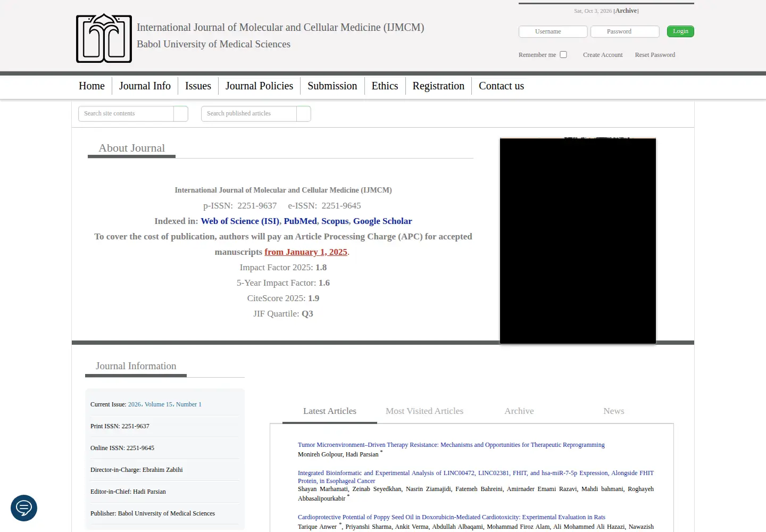
Task: Open the Registration menu
Action: click(x=438, y=86)
